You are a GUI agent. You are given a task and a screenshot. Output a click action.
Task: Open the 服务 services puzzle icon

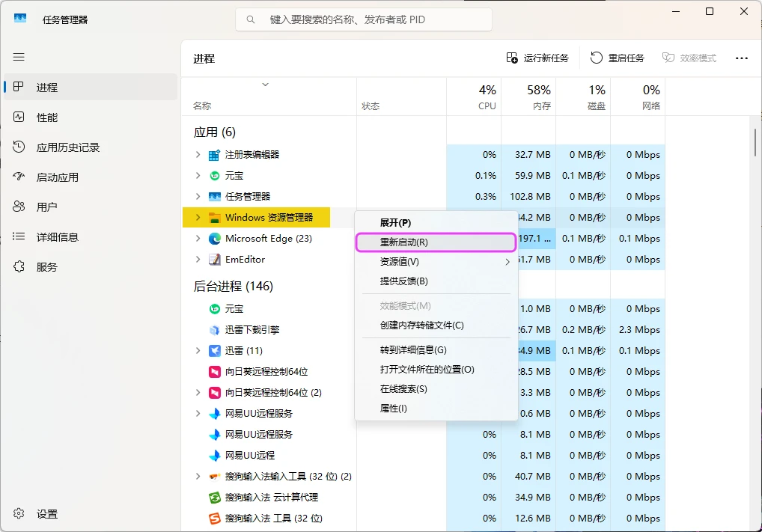[x=19, y=266]
